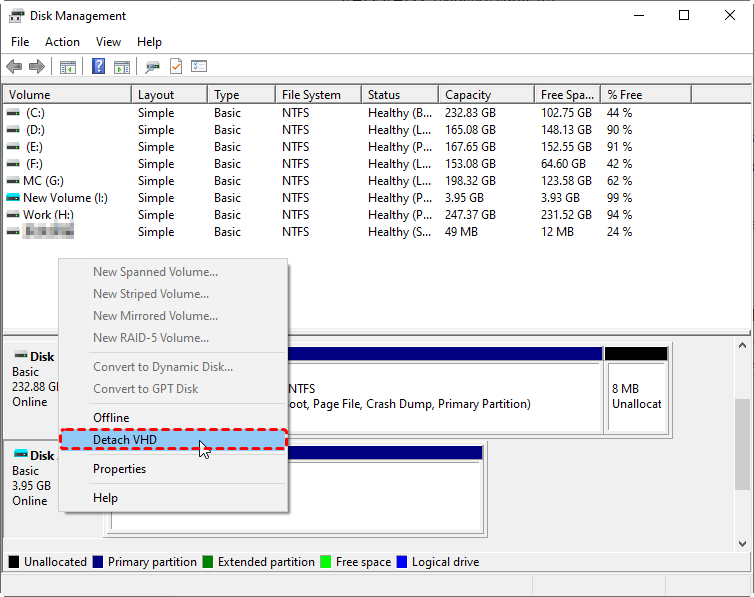Select the (C:) volume drive icon
754x597 pixels.
coord(13,113)
